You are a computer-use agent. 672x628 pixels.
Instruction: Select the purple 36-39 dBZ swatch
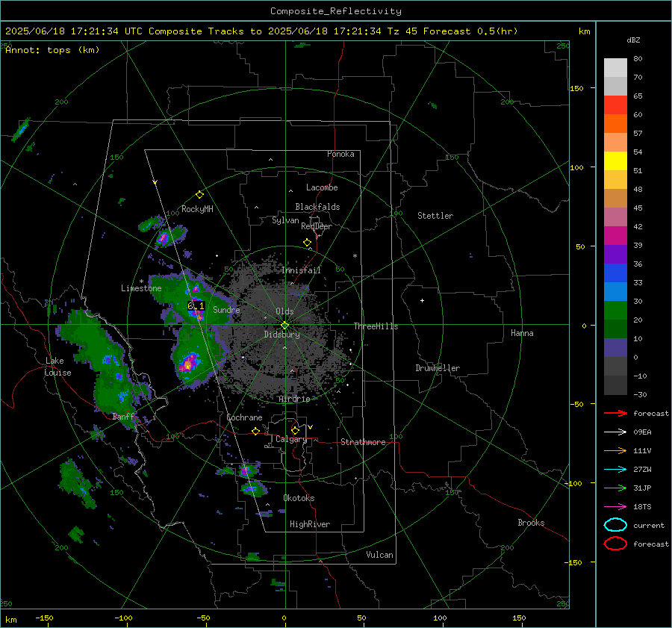(x=615, y=254)
